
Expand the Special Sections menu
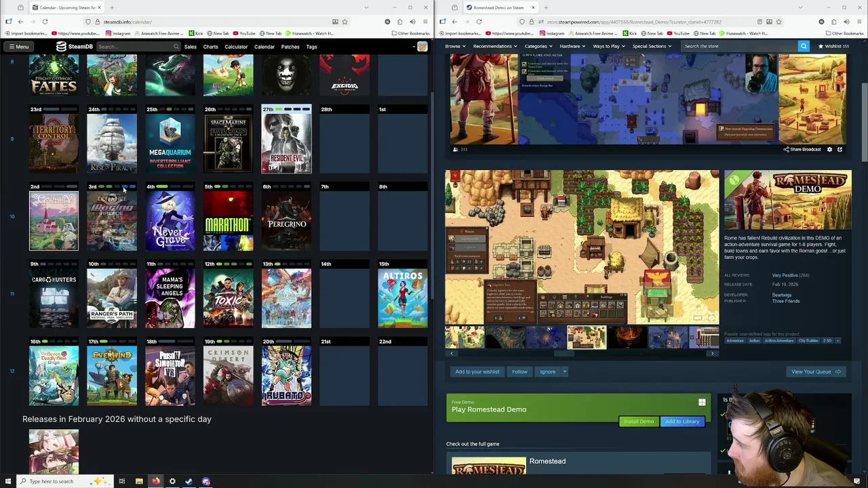[652, 46]
